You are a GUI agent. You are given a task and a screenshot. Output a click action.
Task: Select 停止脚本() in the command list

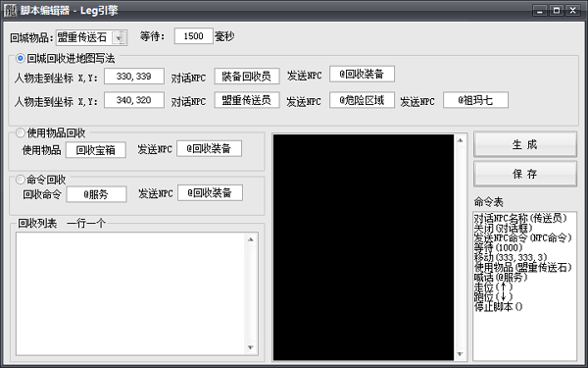499,307
